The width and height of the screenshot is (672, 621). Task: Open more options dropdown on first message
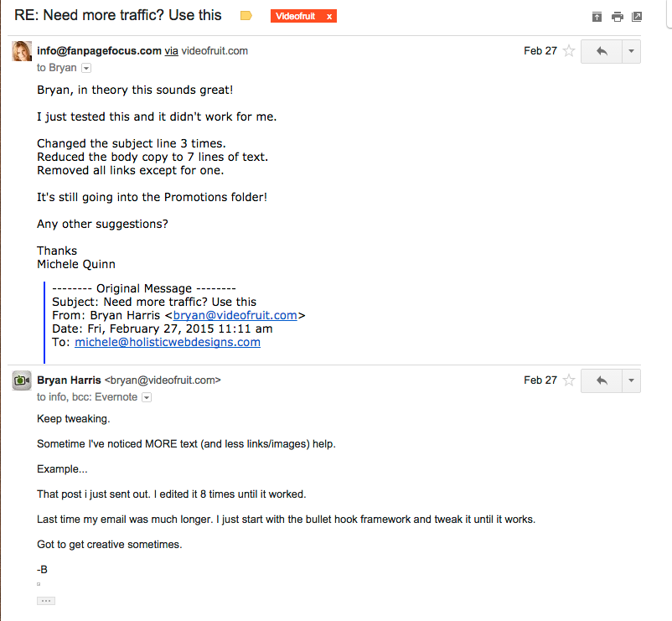click(631, 51)
